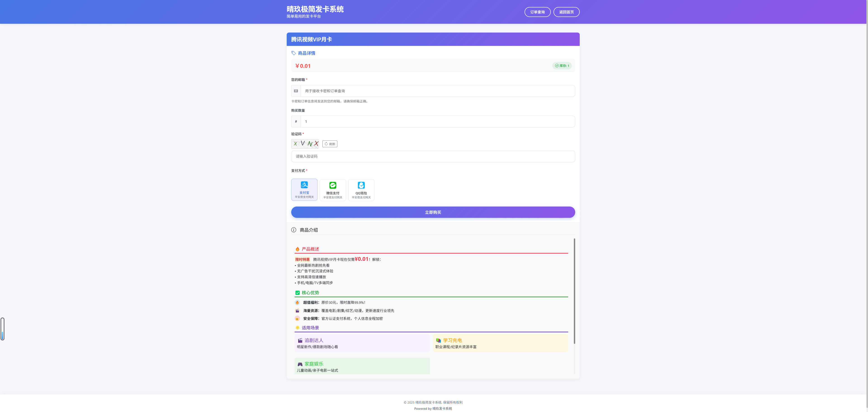Click the QQ Wallet logo icon
The width and height of the screenshot is (868, 412).
[361, 185]
